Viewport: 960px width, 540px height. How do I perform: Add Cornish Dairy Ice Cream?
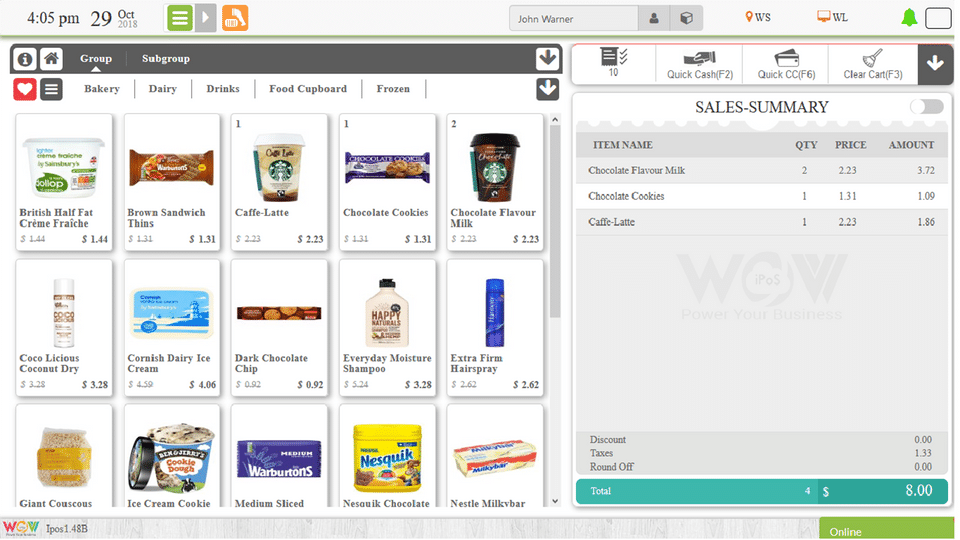[x=171, y=328]
